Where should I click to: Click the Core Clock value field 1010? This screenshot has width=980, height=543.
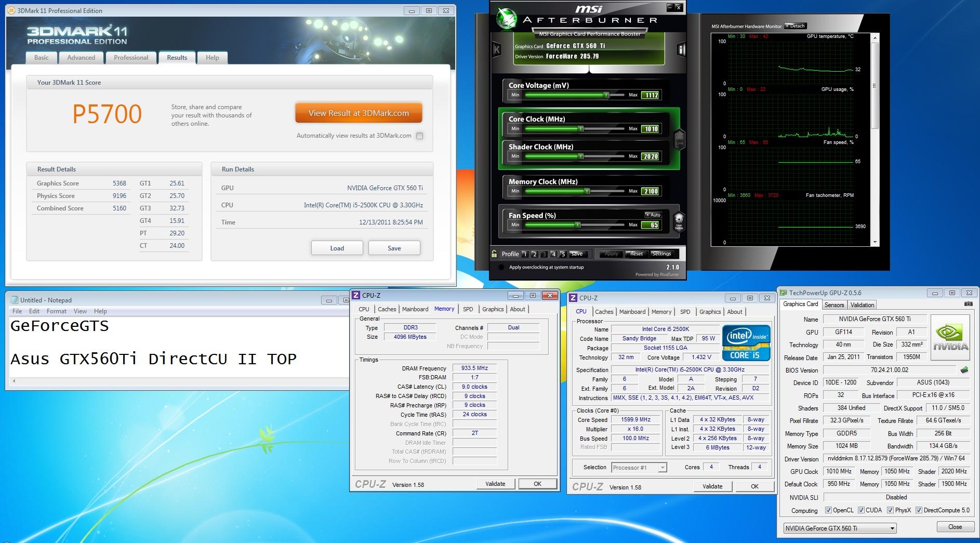click(x=651, y=129)
